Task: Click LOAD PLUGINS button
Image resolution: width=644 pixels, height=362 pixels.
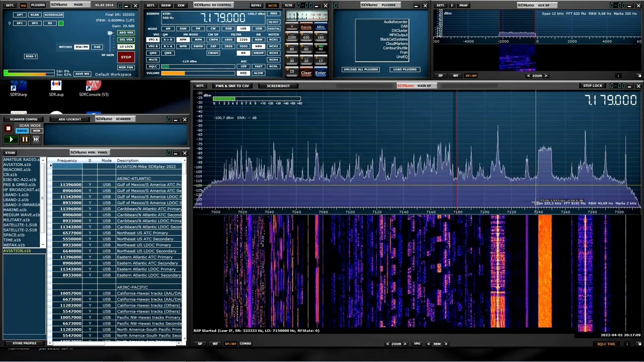Action: click(x=405, y=69)
